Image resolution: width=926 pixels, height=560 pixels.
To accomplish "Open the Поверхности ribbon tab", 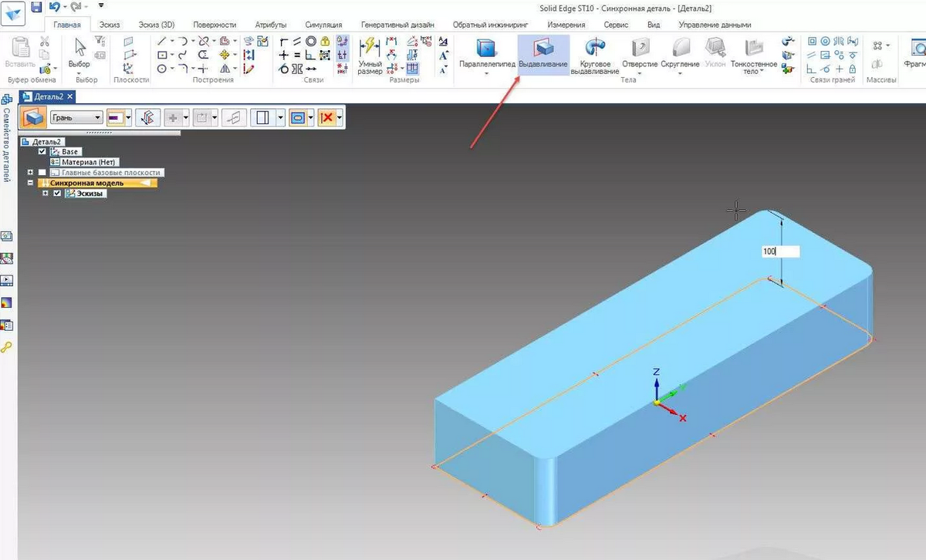I will click(x=215, y=25).
